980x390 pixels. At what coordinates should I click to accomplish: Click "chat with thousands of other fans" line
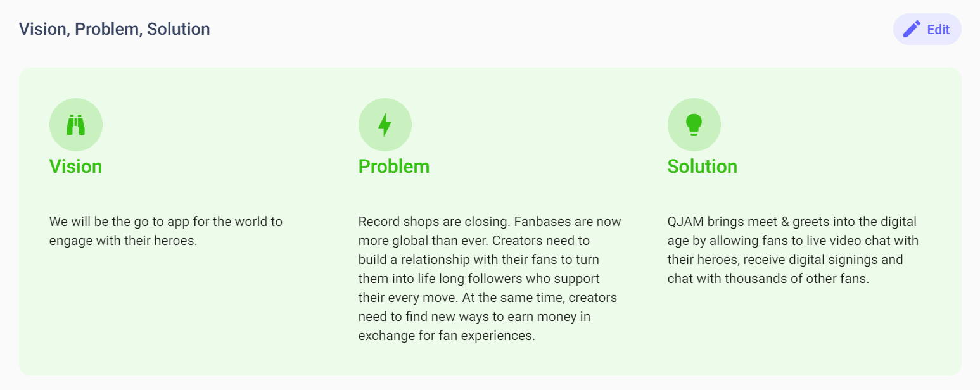tap(768, 279)
